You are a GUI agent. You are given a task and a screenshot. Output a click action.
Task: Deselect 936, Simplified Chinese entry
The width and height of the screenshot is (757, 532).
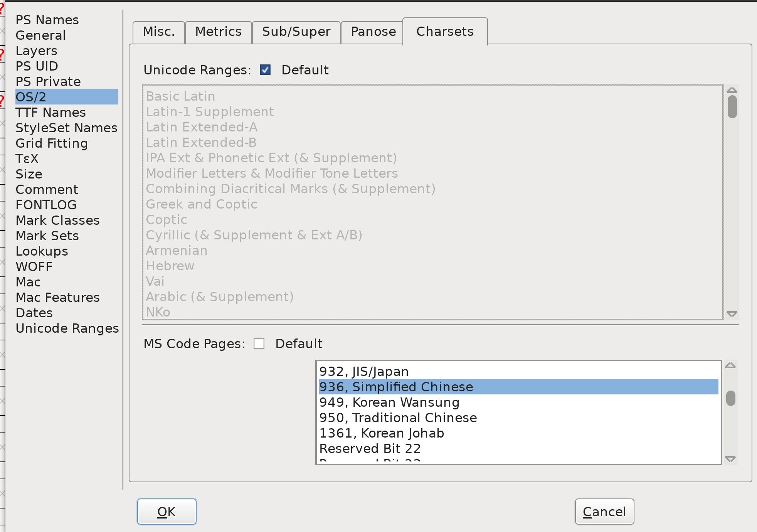pos(396,387)
